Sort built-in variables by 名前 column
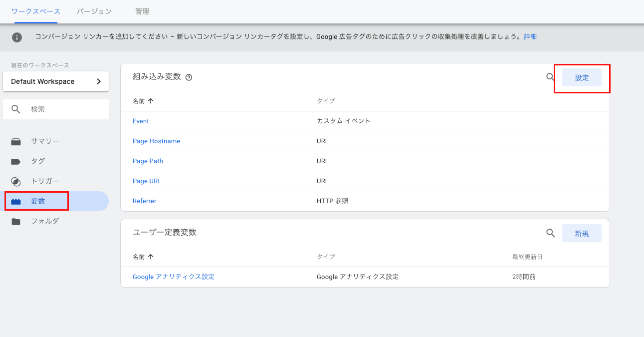Viewport: 644px width, 337px height. pyautogui.click(x=143, y=101)
